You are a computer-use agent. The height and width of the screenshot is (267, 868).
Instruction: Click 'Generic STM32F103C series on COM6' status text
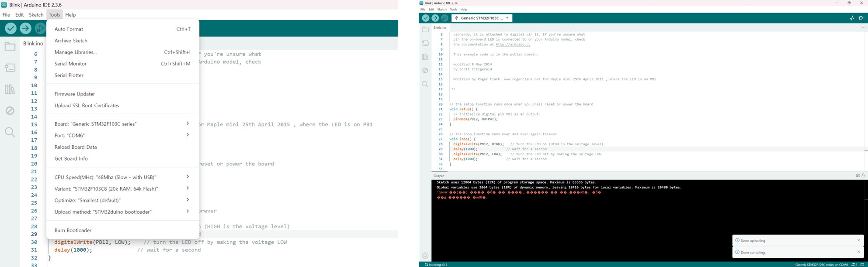point(822,264)
